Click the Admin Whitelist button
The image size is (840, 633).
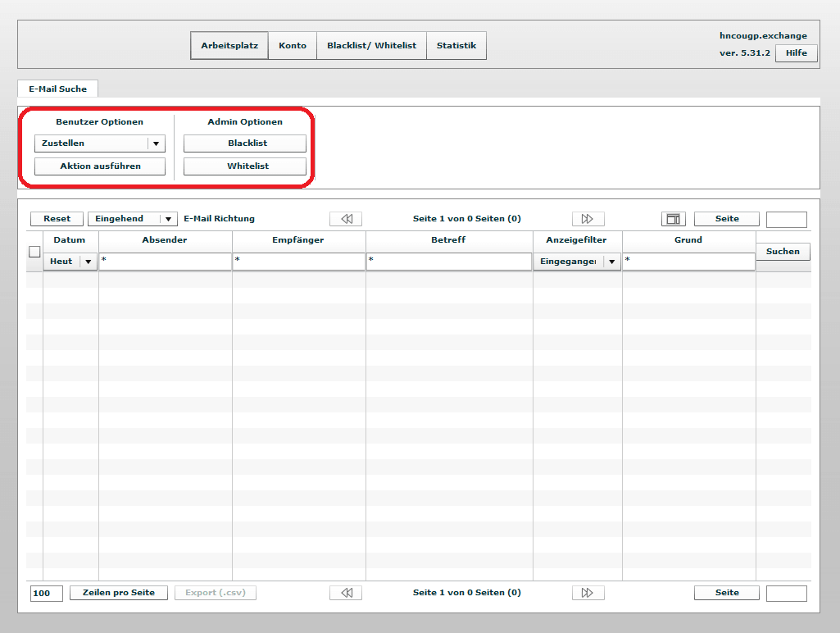pyautogui.click(x=245, y=166)
